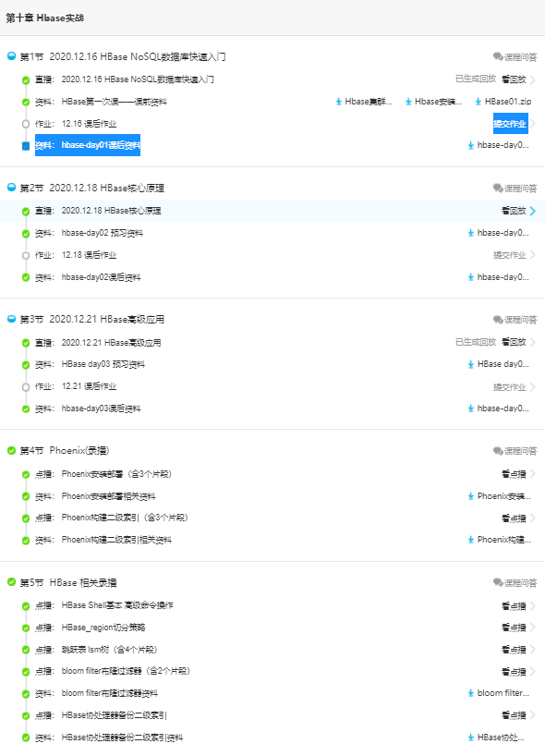Click chevron beside Phoenix安装部署 看点播
This screenshot has height=756, width=545.
(532, 474)
